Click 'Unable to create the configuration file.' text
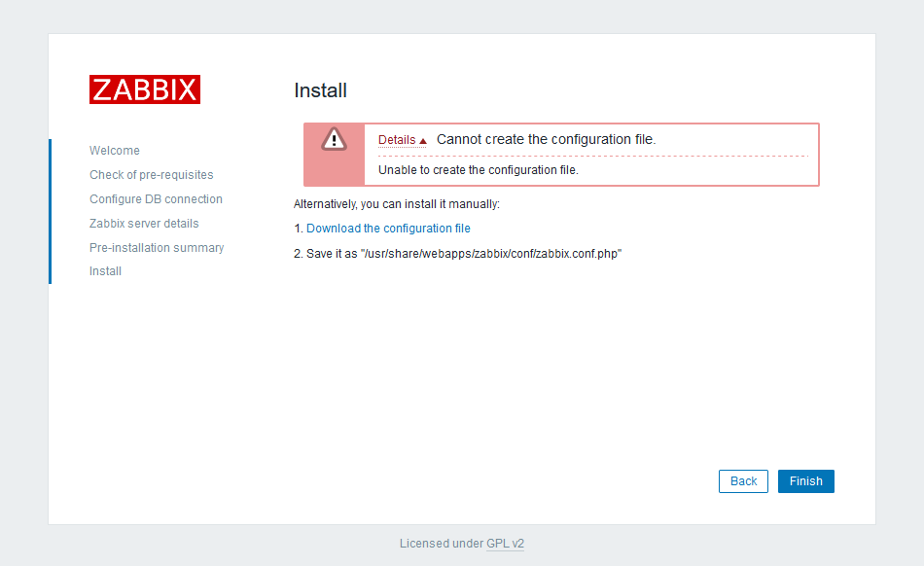This screenshot has width=924, height=566. tap(479, 170)
